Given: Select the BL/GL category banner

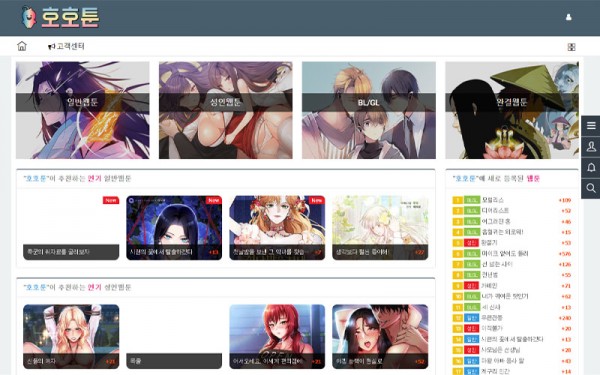Looking at the screenshot, I should pos(369,110).
